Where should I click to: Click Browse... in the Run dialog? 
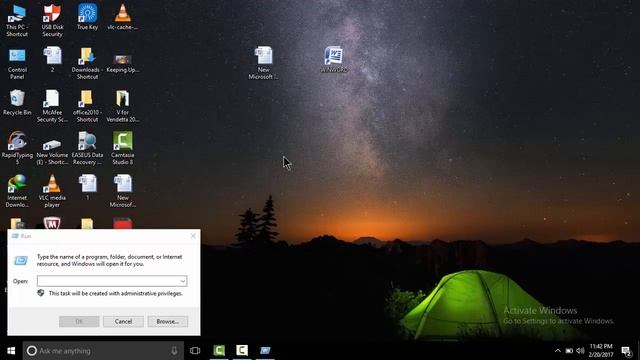(168, 322)
